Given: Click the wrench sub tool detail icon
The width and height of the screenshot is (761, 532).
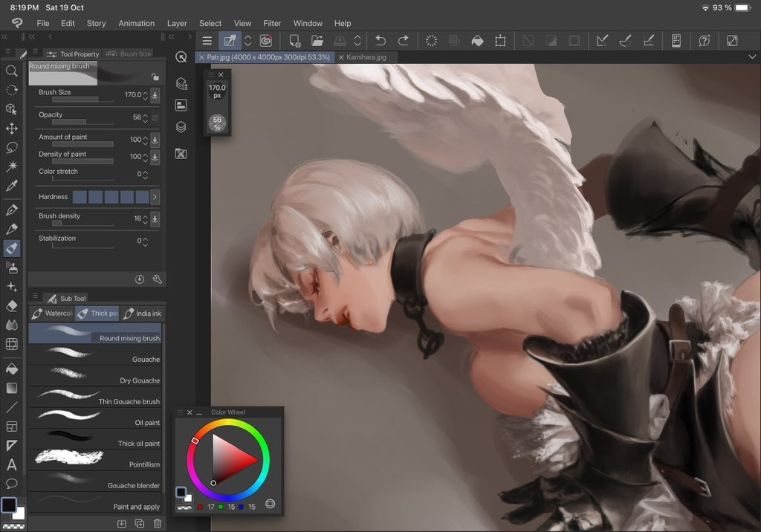Looking at the screenshot, I should click(158, 279).
